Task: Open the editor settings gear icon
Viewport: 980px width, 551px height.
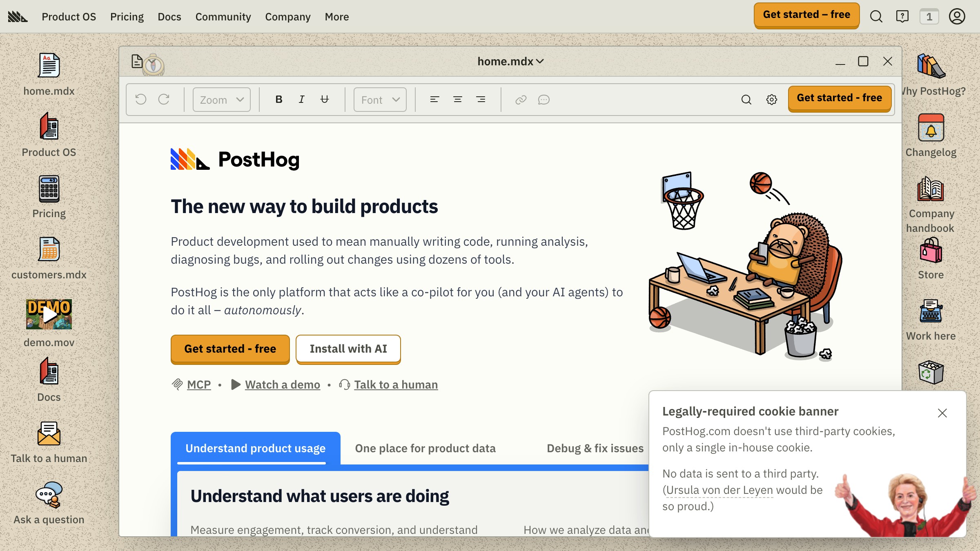Action: pos(772,100)
